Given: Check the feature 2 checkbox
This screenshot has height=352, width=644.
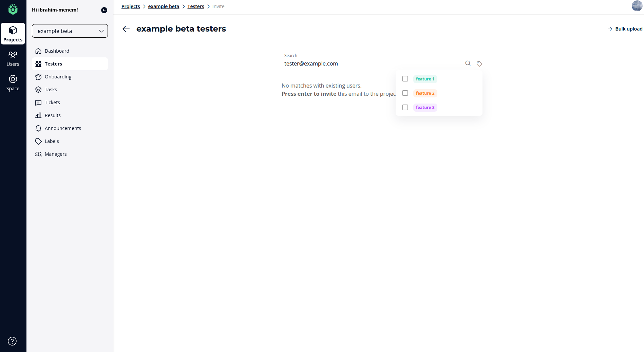Looking at the screenshot, I should (x=405, y=93).
